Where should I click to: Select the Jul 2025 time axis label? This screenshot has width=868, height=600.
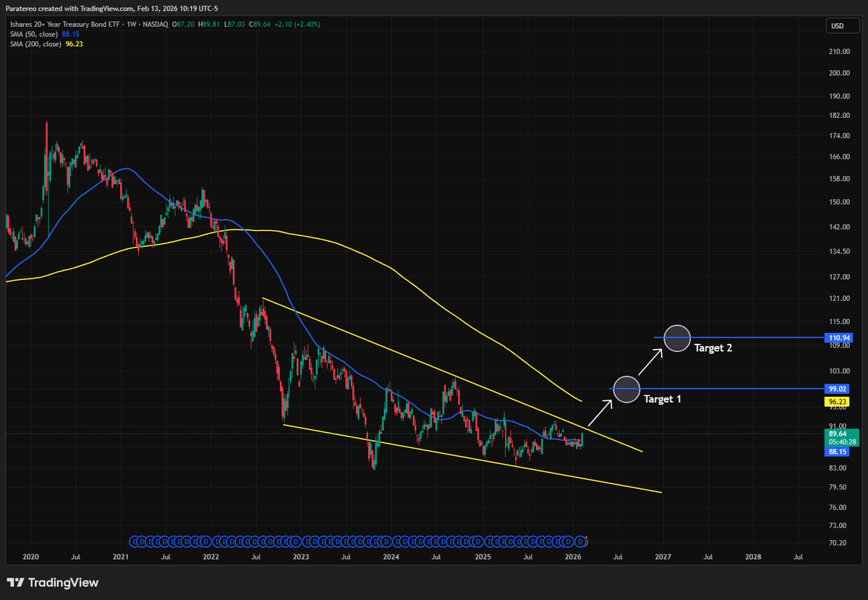coord(527,557)
